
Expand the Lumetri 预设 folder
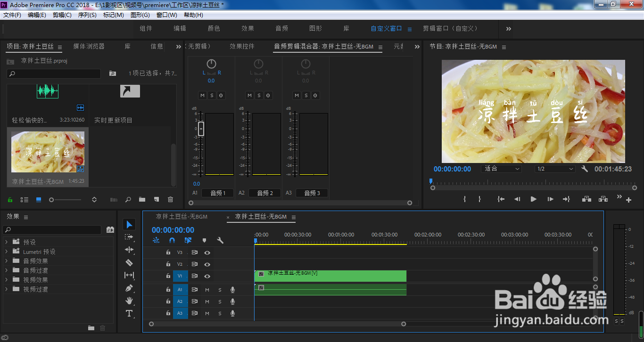(6, 251)
